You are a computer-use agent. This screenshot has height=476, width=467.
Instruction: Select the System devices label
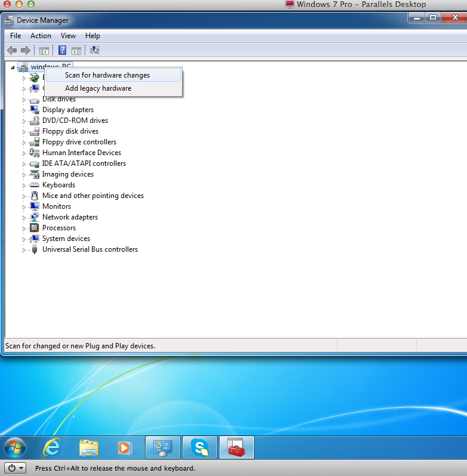tap(66, 239)
